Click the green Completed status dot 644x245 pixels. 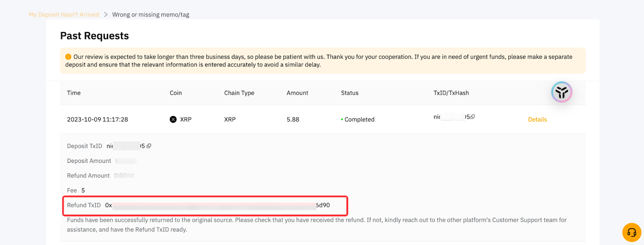(x=342, y=120)
